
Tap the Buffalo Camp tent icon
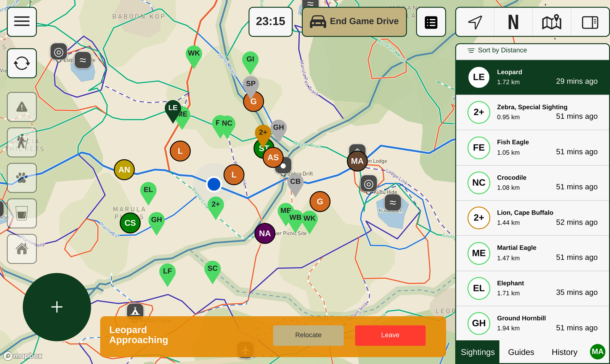tap(135, 311)
